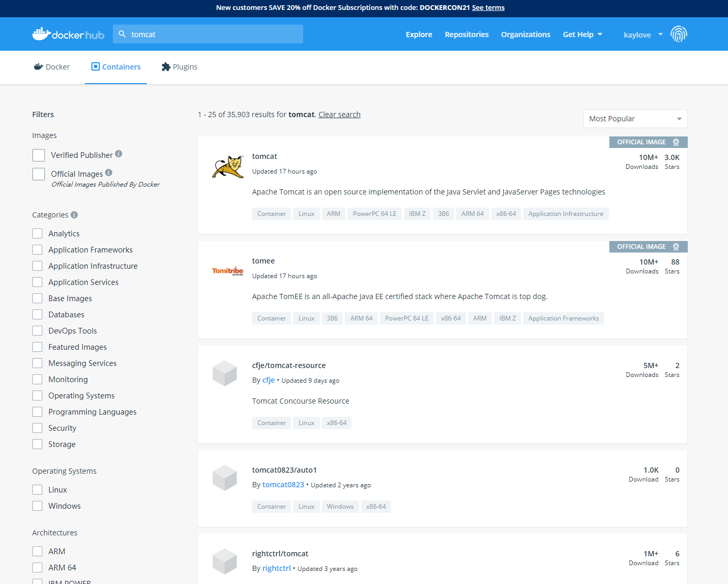
Task: Check the Databases category
Action: click(38, 314)
